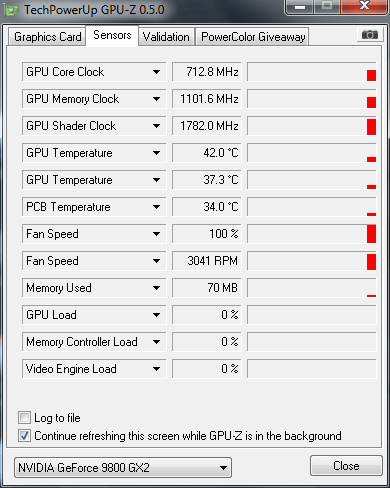The width and height of the screenshot is (390, 488).
Task: Click the 42.0 °C temperature value field
Action: (207, 153)
